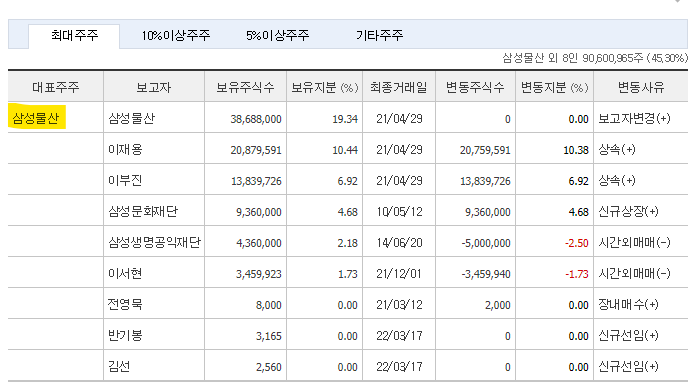This screenshot has width=697, height=389.
Task: Click the 변동지분 (%) column header
Action: pos(554,87)
